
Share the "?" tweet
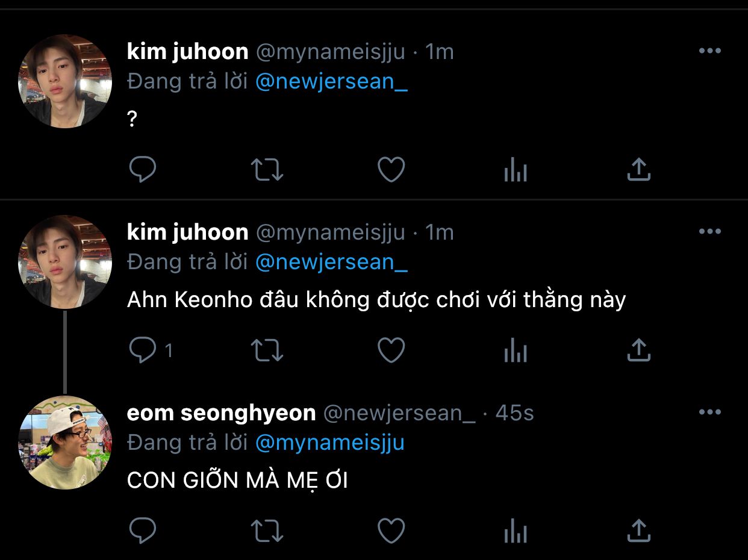point(639,170)
